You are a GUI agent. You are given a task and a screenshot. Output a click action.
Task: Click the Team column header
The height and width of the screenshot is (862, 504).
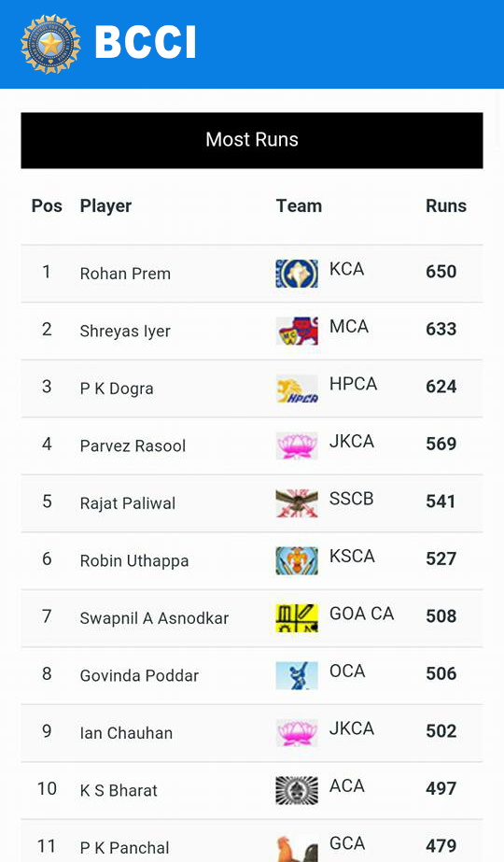tap(299, 205)
